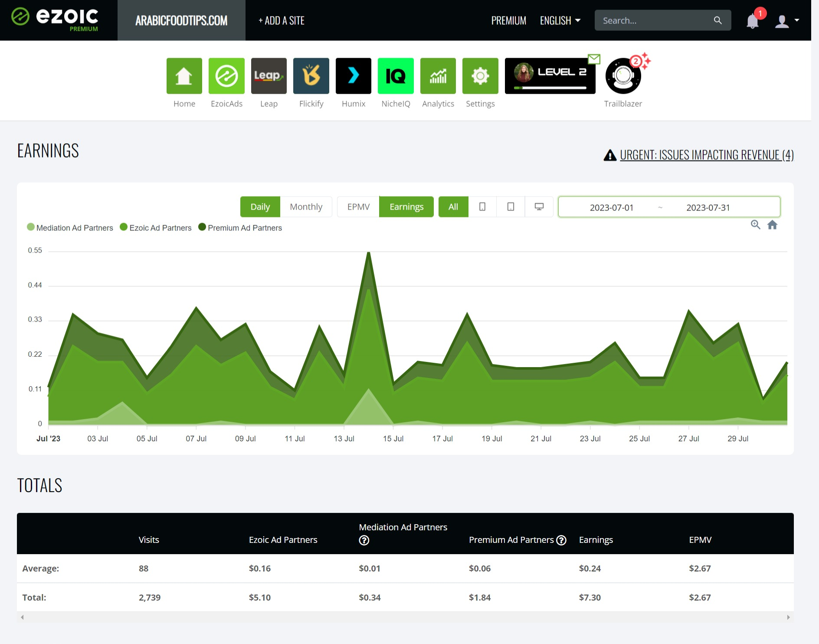Click the search magnifier icon

(717, 20)
